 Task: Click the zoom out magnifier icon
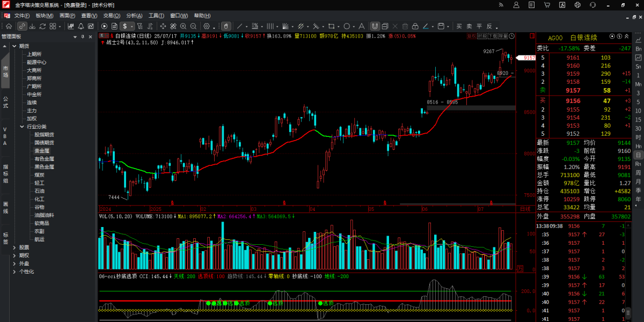193,26
